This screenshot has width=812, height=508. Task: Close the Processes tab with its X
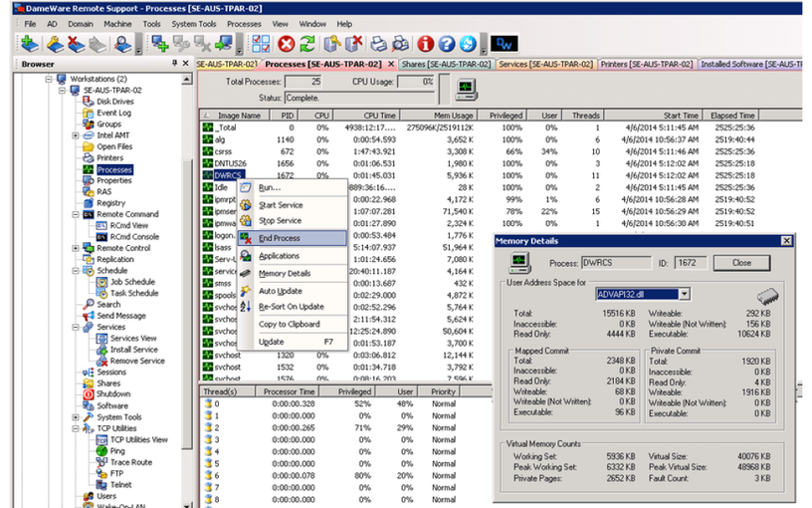(x=391, y=65)
